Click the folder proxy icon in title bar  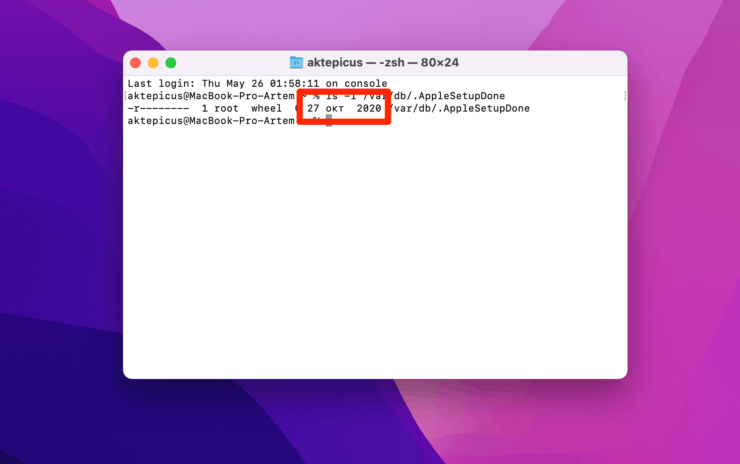tap(296, 62)
